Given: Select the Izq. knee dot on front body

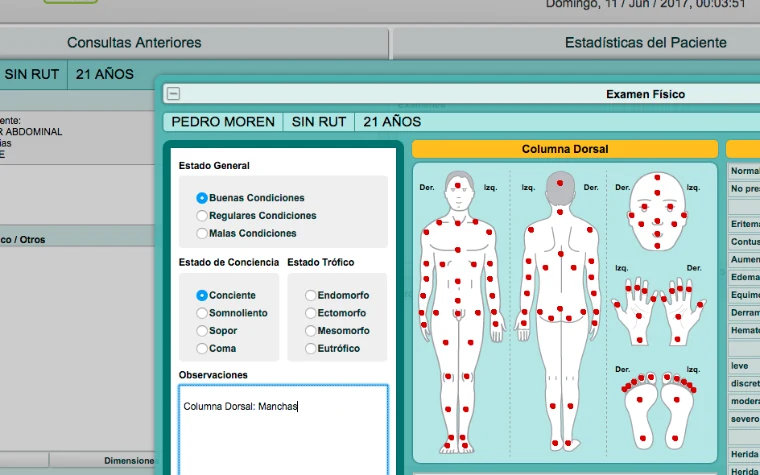Looking at the screenshot, I should pos(467,376).
